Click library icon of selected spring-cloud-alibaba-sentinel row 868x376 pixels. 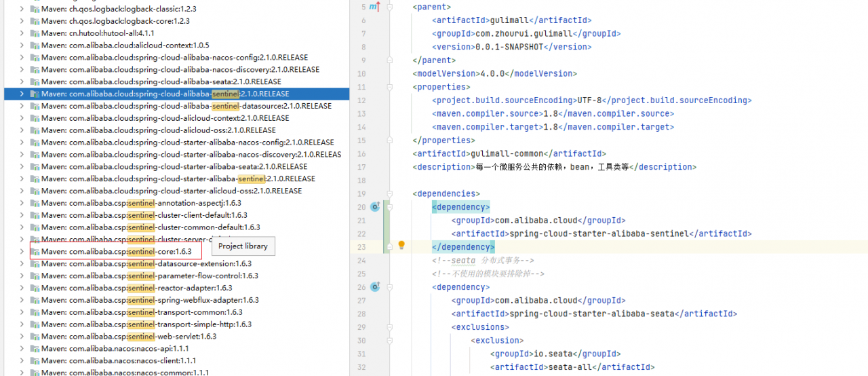(35, 94)
